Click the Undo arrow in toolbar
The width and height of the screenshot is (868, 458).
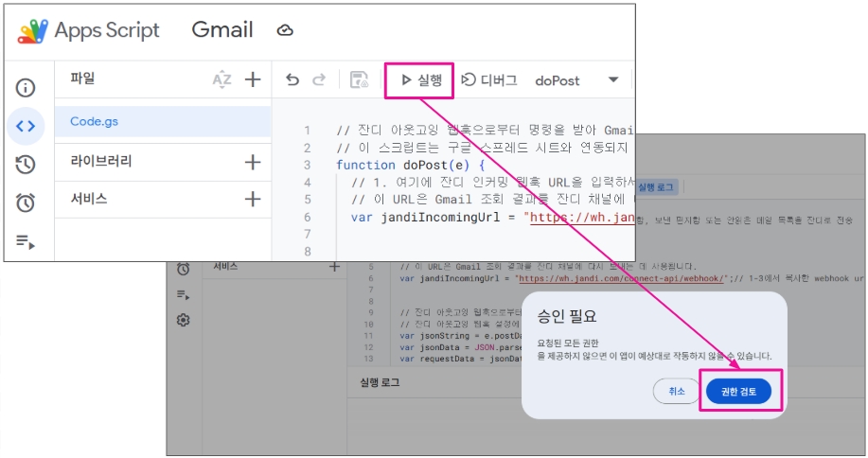coord(292,80)
